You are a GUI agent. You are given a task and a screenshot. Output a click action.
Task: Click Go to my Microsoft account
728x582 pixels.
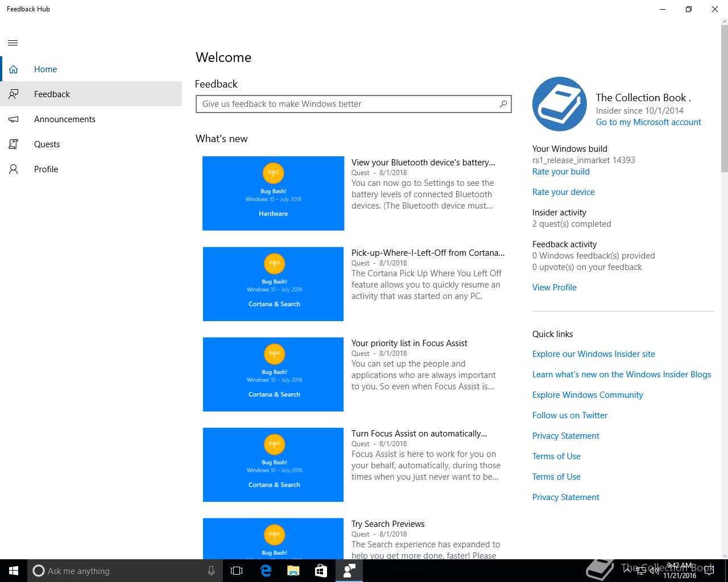[x=648, y=122]
